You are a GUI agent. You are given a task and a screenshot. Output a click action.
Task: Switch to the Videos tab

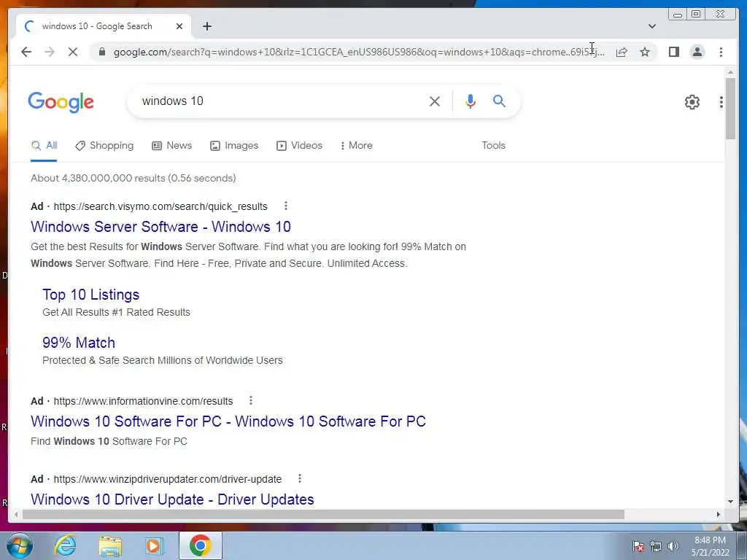tap(299, 146)
